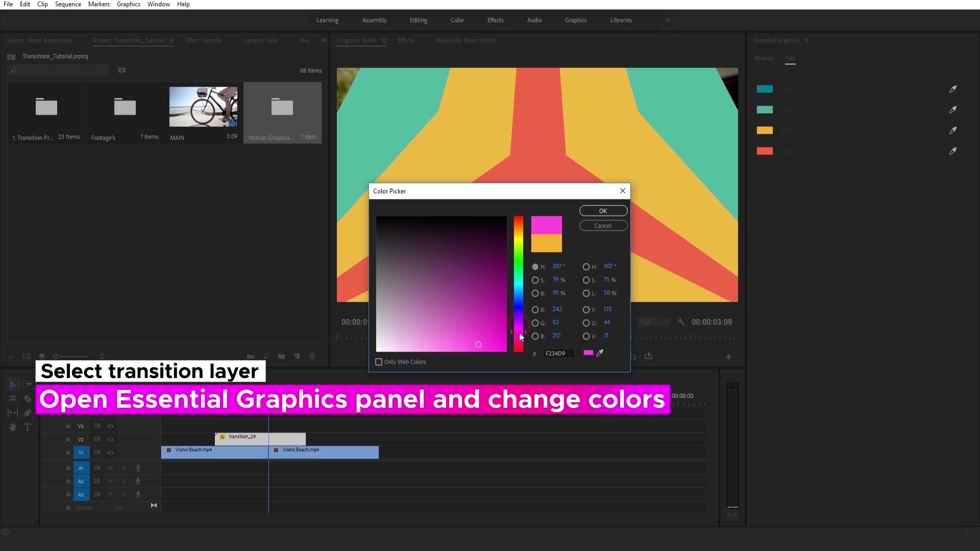The height and width of the screenshot is (551, 980).
Task: Switch to the Effects workspace tab
Action: pos(495,20)
